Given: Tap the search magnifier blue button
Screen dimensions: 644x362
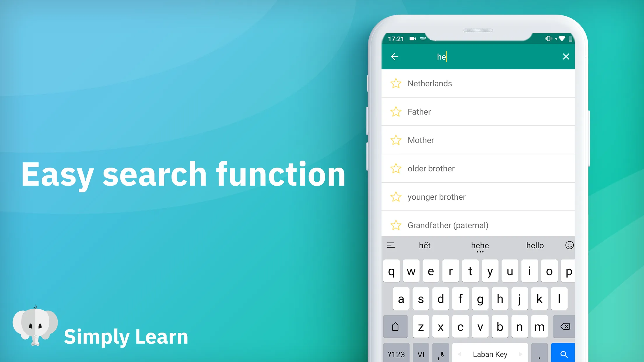Looking at the screenshot, I should click(x=563, y=353).
